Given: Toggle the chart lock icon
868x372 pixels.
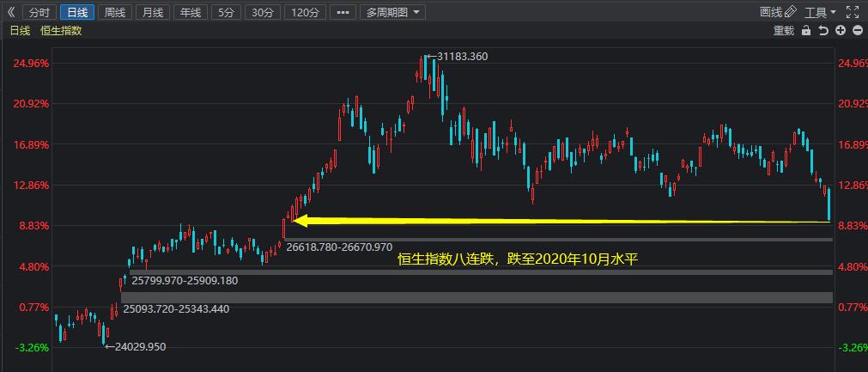Looking at the screenshot, I should pyautogui.click(x=806, y=31).
